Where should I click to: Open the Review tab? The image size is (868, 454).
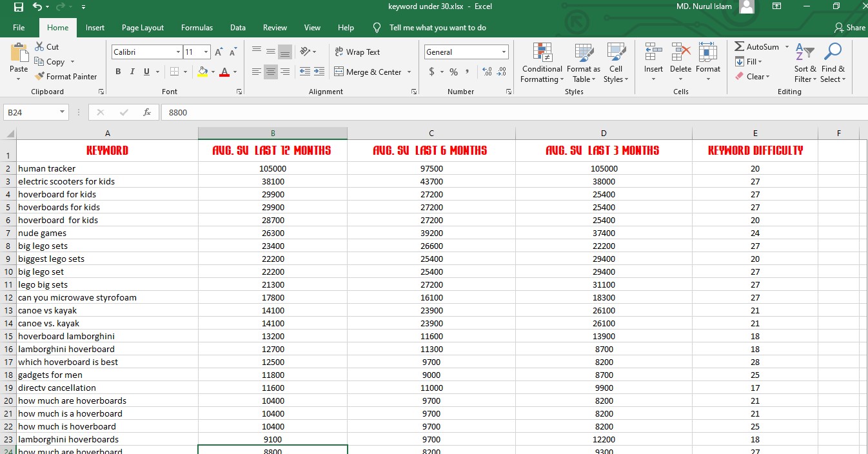point(275,27)
